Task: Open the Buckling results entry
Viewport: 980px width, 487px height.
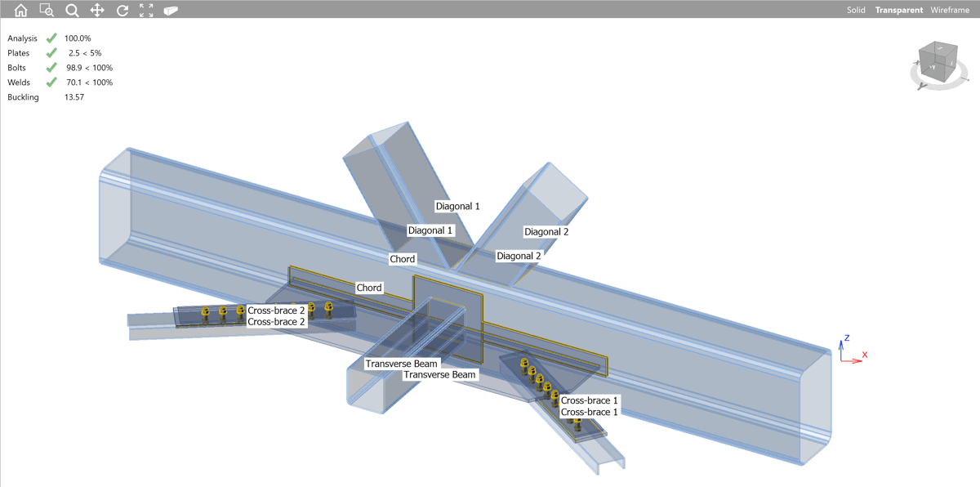Action: coord(23,96)
